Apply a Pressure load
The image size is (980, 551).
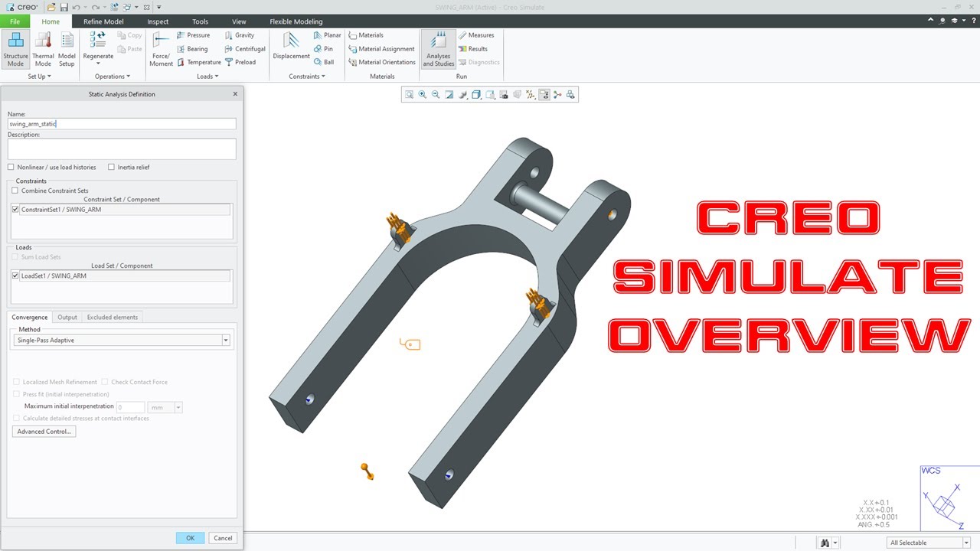[x=193, y=35]
